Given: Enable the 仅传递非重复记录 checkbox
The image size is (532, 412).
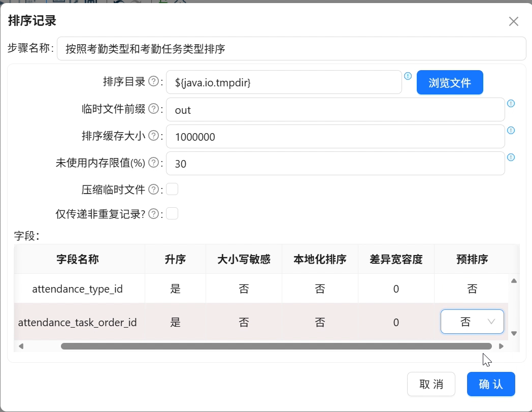Looking at the screenshot, I should [x=172, y=214].
